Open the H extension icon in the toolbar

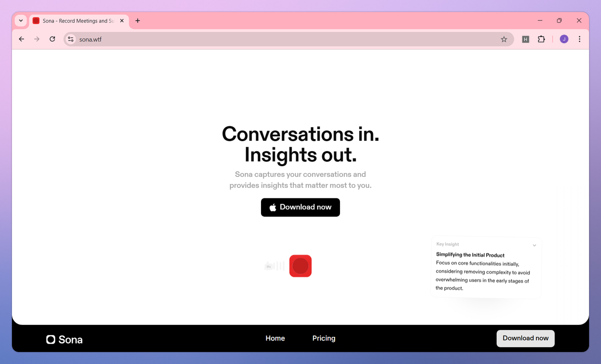(525, 39)
